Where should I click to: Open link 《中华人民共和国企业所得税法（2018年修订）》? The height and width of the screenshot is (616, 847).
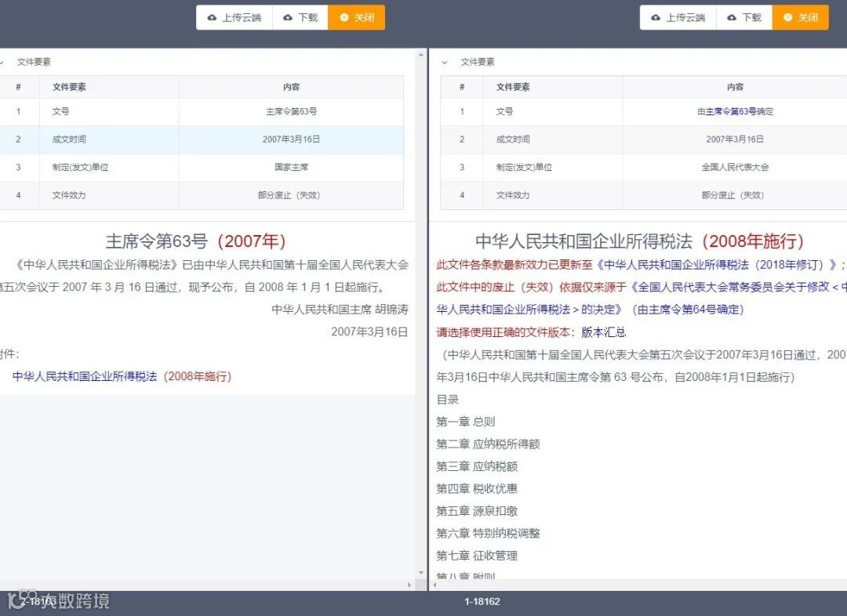tap(718, 265)
